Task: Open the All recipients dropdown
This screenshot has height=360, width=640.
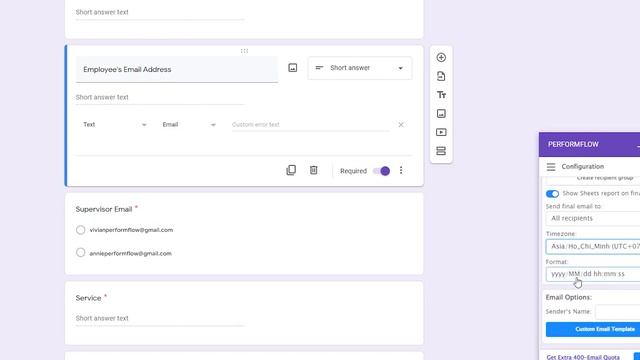Action: [593, 218]
